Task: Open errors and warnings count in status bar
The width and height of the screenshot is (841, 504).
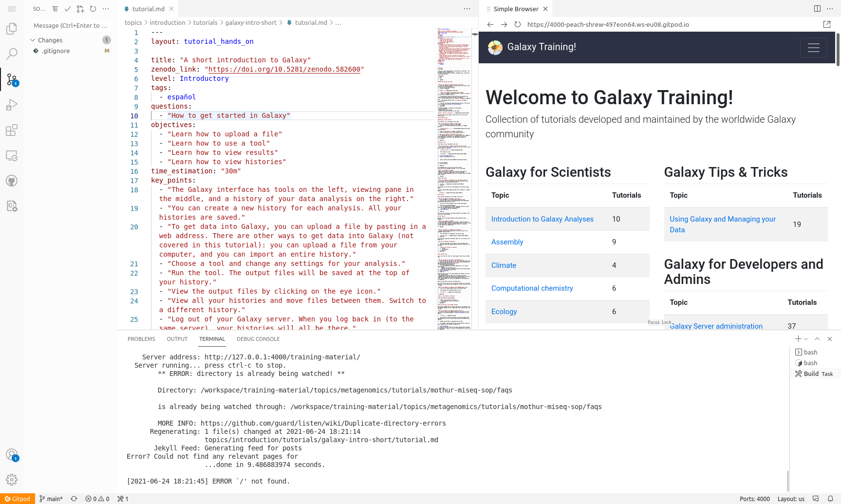Action: tap(97, 499)
